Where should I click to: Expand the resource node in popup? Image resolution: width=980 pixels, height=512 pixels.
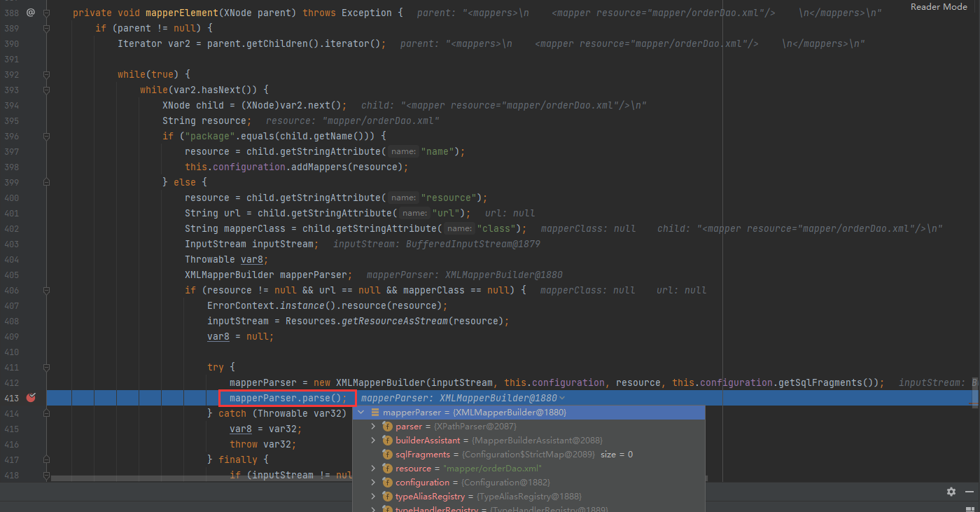[x=374, y=469]
